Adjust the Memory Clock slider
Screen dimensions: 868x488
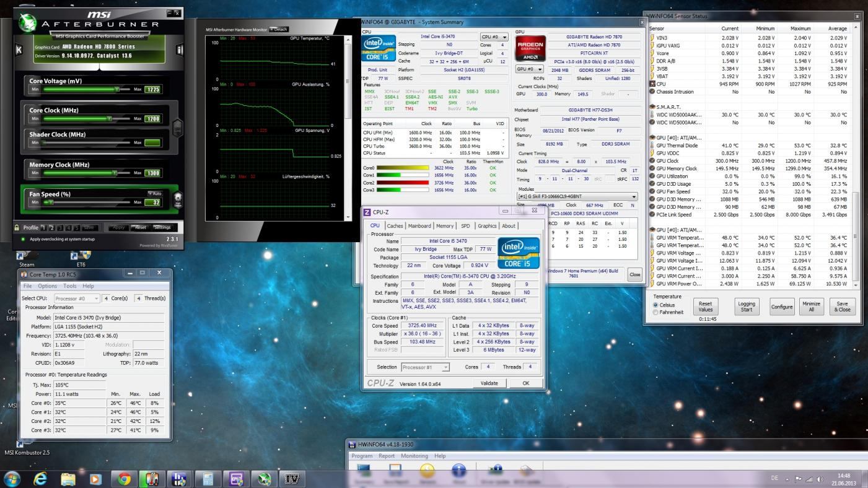pyautogui.click(x=86, y=173)
